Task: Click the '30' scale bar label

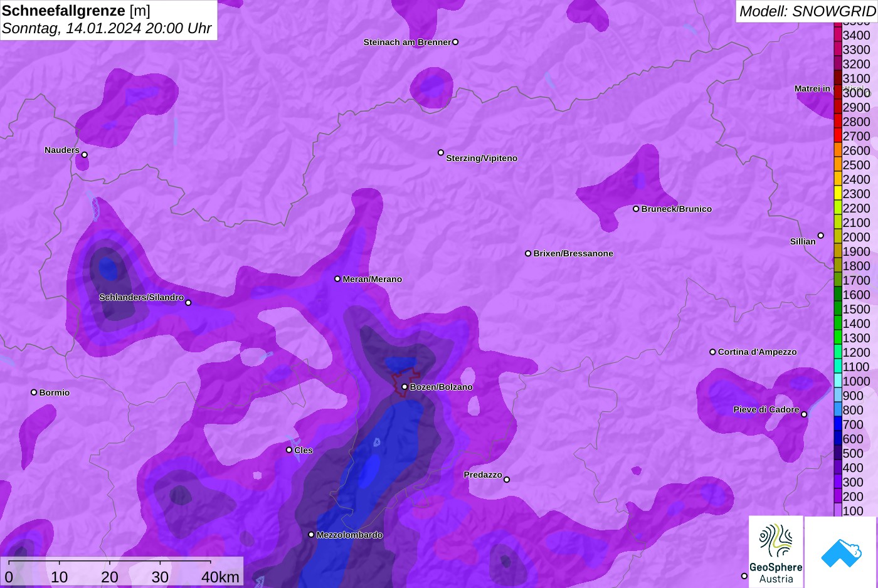Action: click(x=160, y=577)
